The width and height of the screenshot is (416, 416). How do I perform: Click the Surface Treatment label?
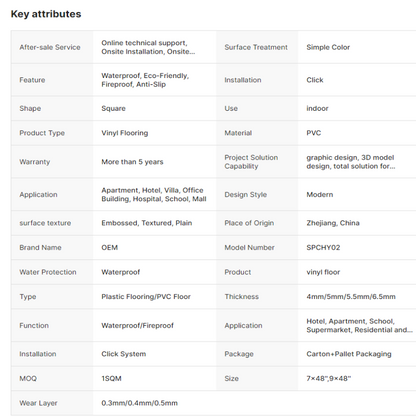point(256,47)
